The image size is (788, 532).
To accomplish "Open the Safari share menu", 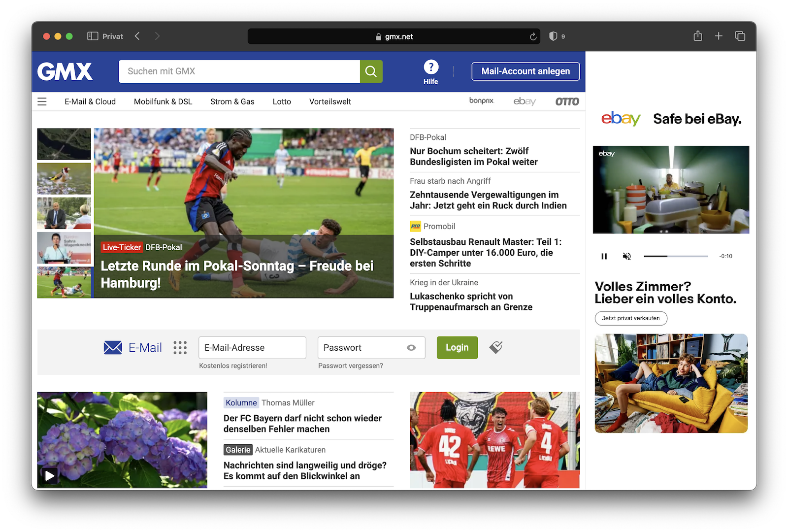I will click(x=697, y=36).
